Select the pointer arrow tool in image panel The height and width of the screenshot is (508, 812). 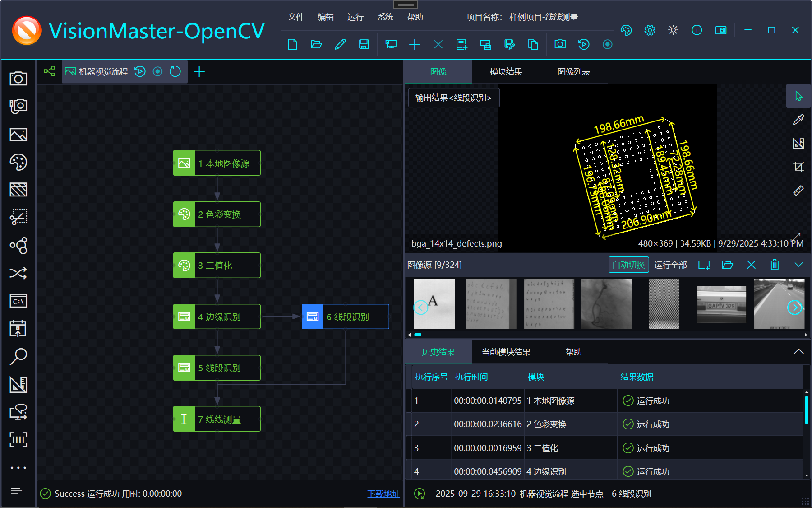coord(798,96)
